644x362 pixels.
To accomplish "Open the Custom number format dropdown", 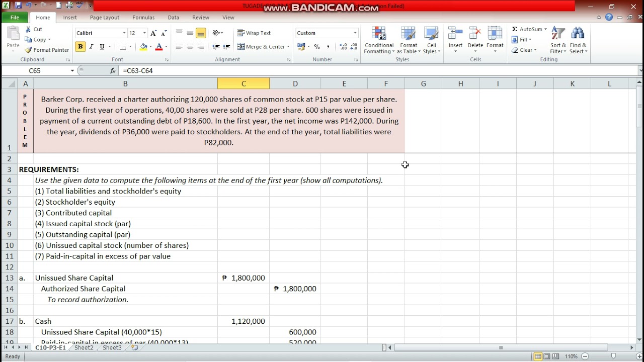I will click(355, 33).
